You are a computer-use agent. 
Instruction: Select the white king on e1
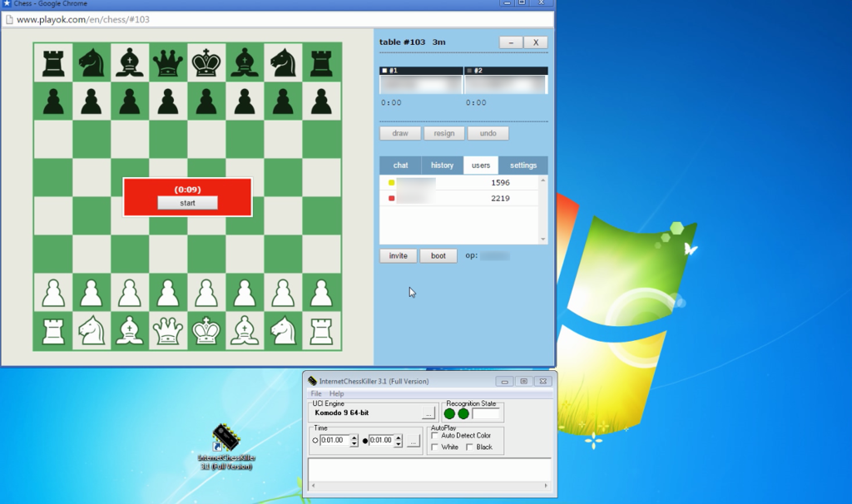click(206, 331)
